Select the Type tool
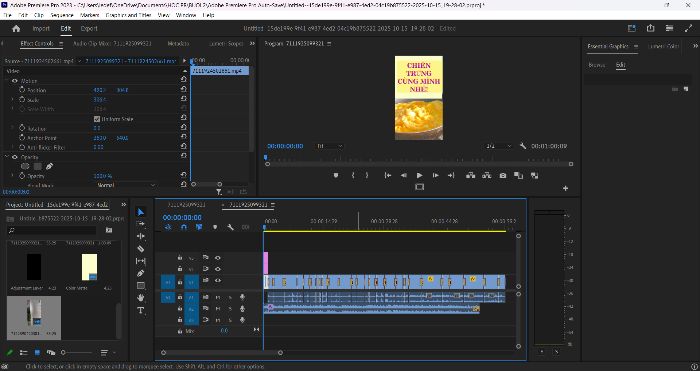Screen dimensions: 700x371 [x=141, y=310]
